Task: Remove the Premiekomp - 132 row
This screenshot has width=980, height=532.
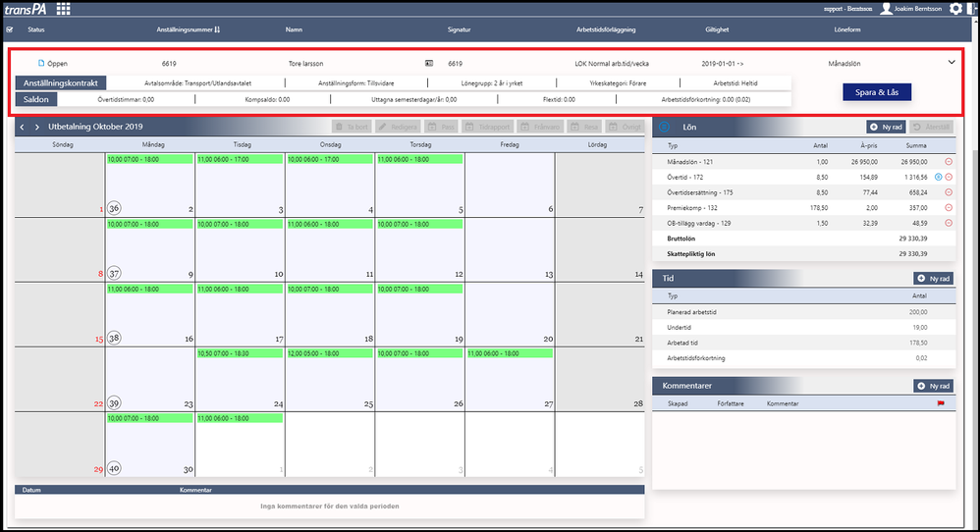Action: [949, 208]
